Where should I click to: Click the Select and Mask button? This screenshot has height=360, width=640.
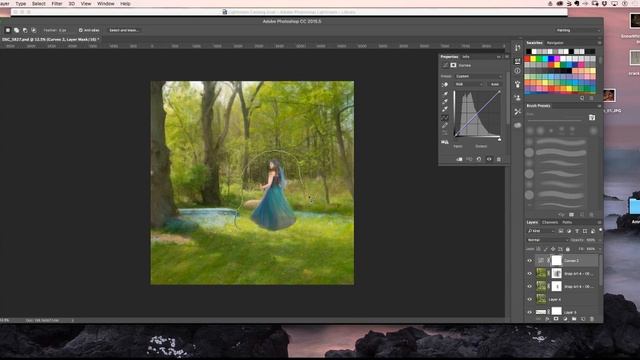[x=124, y=30]
